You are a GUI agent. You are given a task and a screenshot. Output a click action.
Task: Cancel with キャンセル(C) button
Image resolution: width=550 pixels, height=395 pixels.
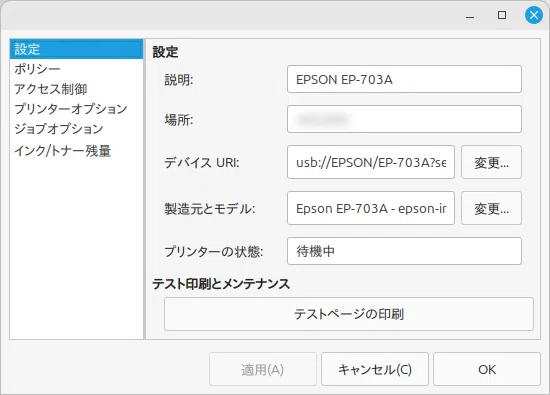pyautogui.click(x=375, y=369)
